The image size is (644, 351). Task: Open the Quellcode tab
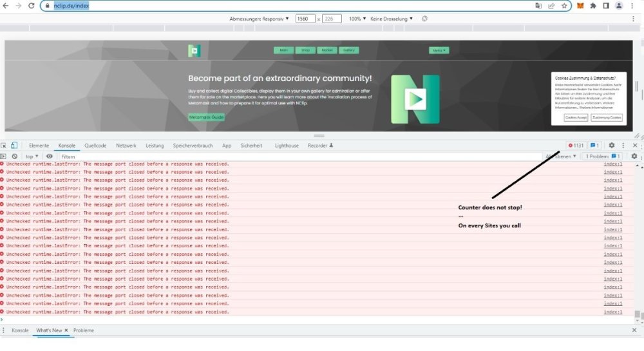point(95,146)
